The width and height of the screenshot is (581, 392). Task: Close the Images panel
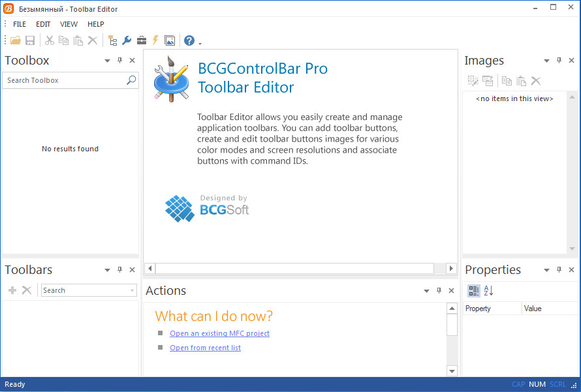point(571,61)
